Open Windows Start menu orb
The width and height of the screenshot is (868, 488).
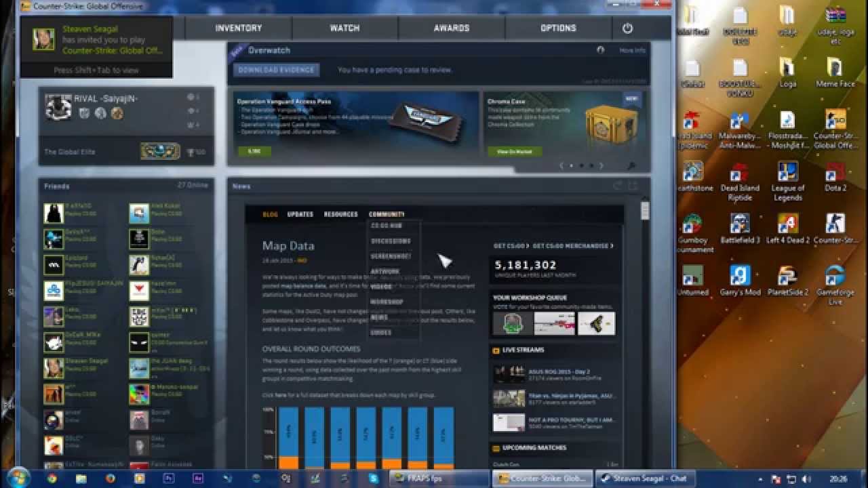pyautogui.click(x=18, y=477)
